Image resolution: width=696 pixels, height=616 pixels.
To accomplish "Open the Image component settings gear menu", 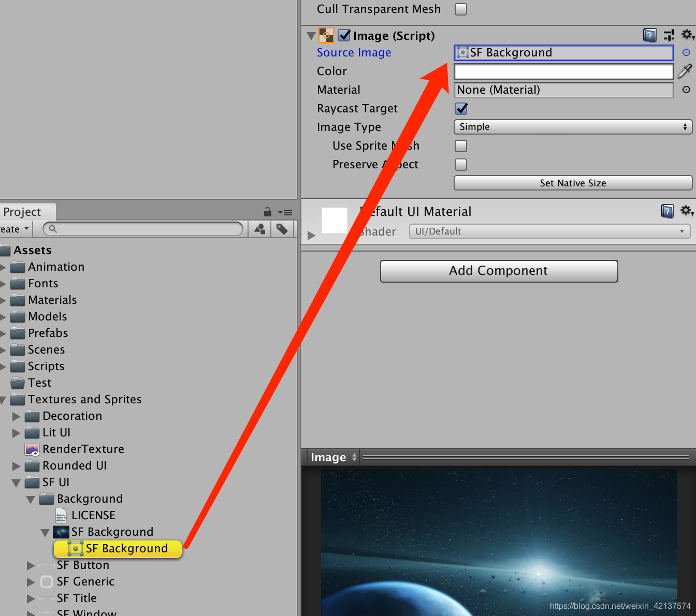I will point(688,35).
